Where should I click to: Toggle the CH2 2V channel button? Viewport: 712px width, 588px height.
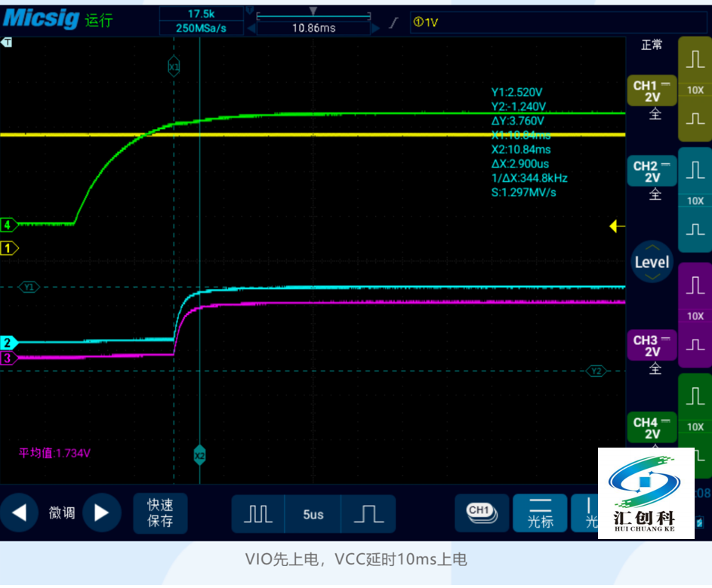[652, 171]
